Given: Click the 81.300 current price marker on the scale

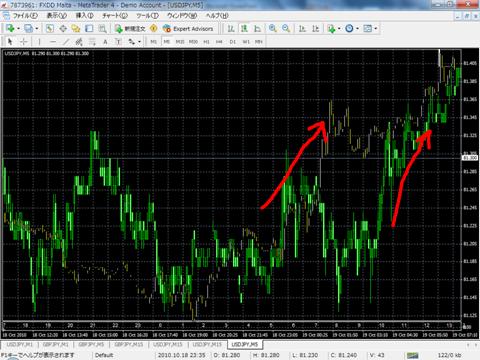Looking at the screenshot, I should coord(470,158).
